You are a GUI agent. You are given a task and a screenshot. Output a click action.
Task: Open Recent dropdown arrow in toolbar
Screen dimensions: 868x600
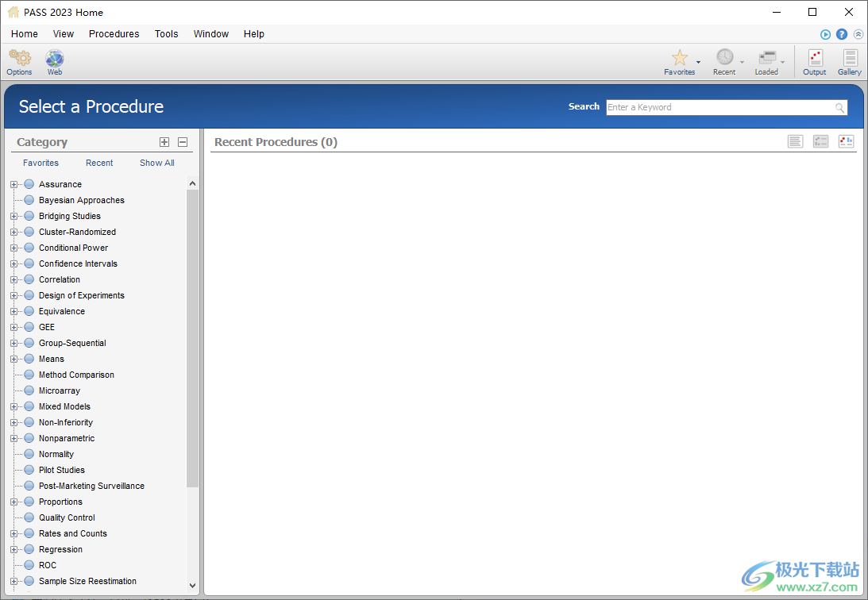pos(742,62)
